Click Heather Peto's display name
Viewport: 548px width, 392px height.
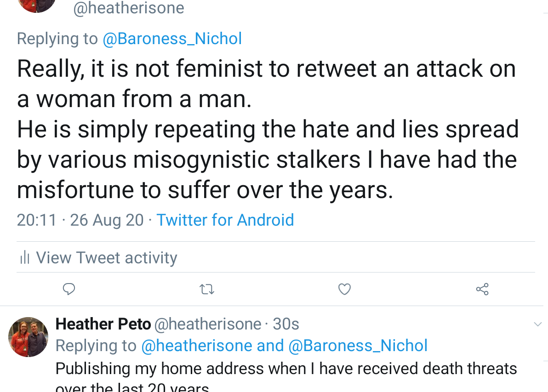point(103,324)
